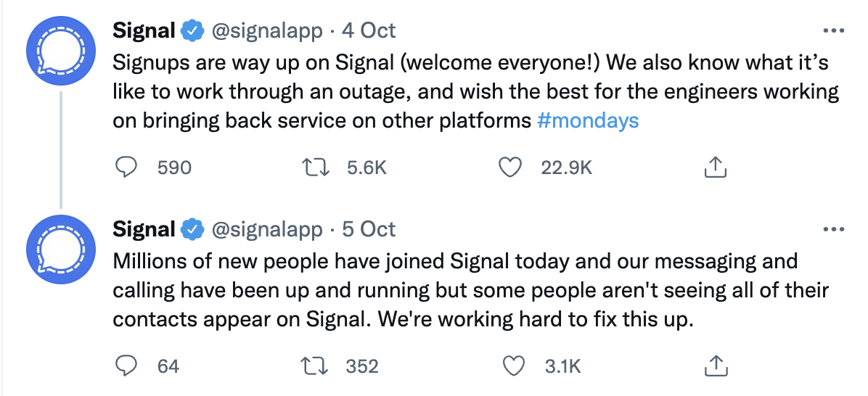
Task: Open @signalapp handle on second tweet
Action: [266, 230]
